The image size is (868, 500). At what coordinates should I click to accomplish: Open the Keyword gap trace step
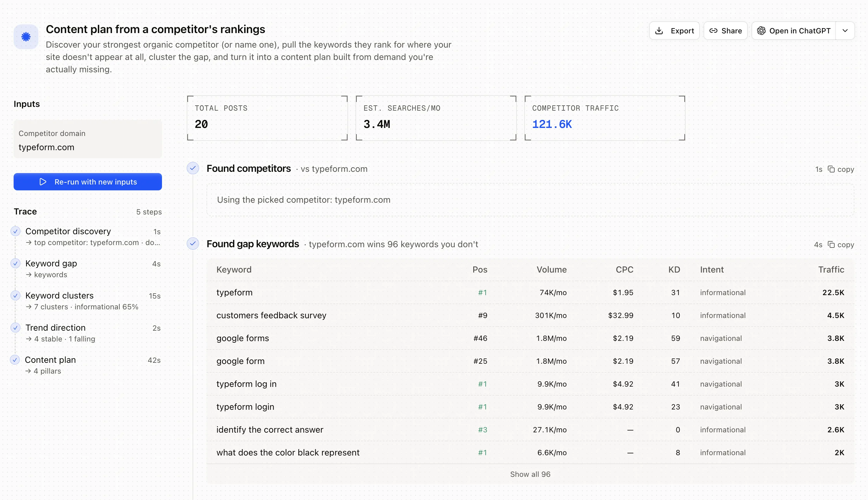[93, 269]
